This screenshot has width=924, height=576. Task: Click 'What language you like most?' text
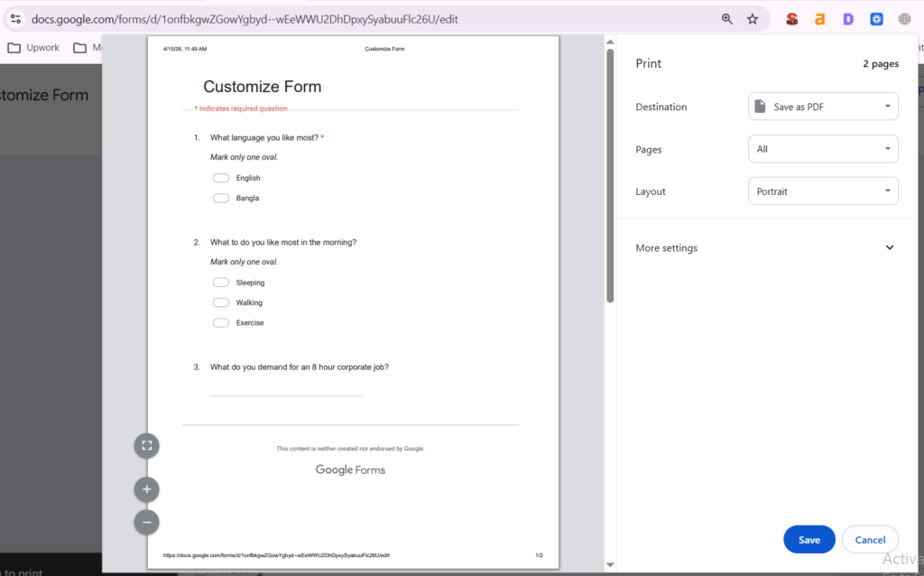coord(264,137)
